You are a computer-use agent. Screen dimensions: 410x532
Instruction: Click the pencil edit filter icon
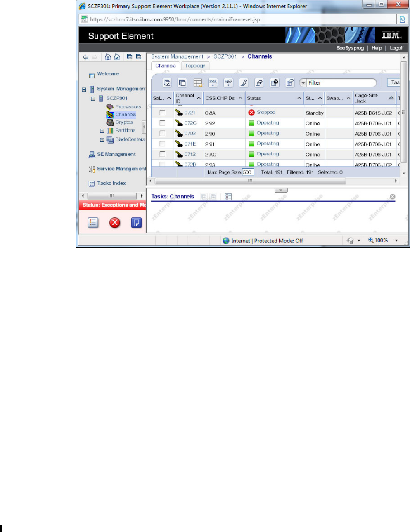[x=244, y=83]
